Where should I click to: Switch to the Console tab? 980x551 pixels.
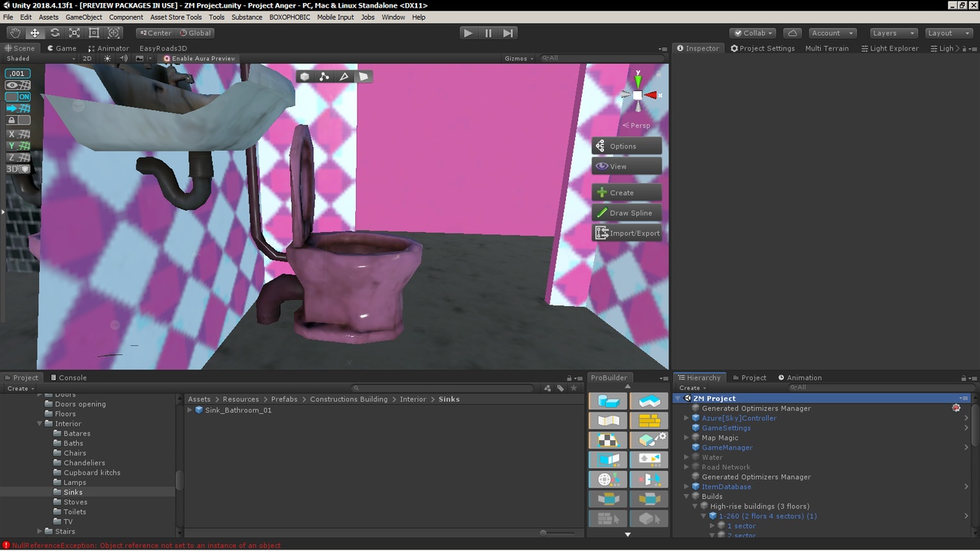tap(69, 377)
